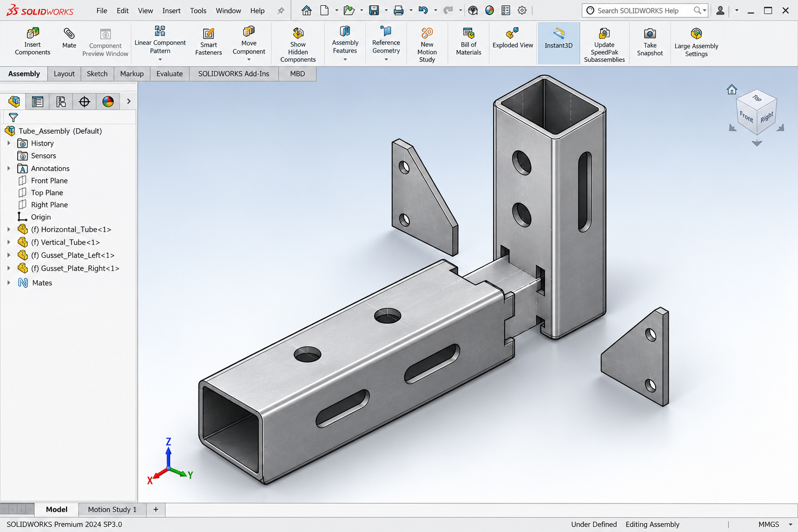Open the Bill of Materials tool

[x=469, y=41]
